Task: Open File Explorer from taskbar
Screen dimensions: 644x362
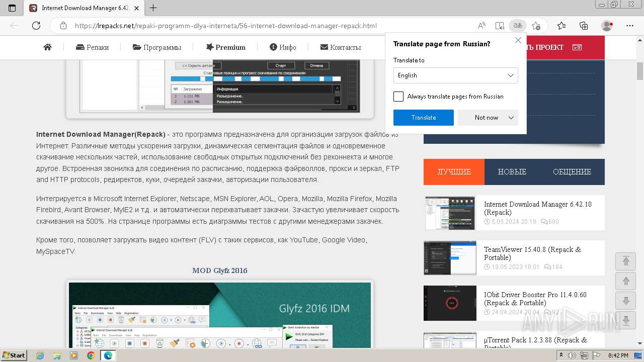Action: point(57,355)
